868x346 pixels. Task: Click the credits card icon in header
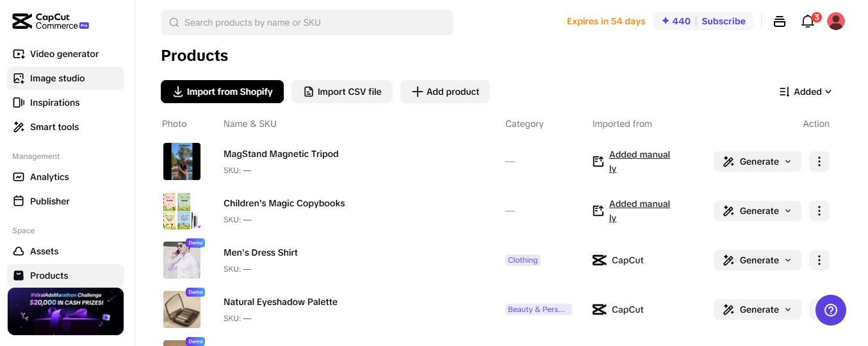[780, 22]
